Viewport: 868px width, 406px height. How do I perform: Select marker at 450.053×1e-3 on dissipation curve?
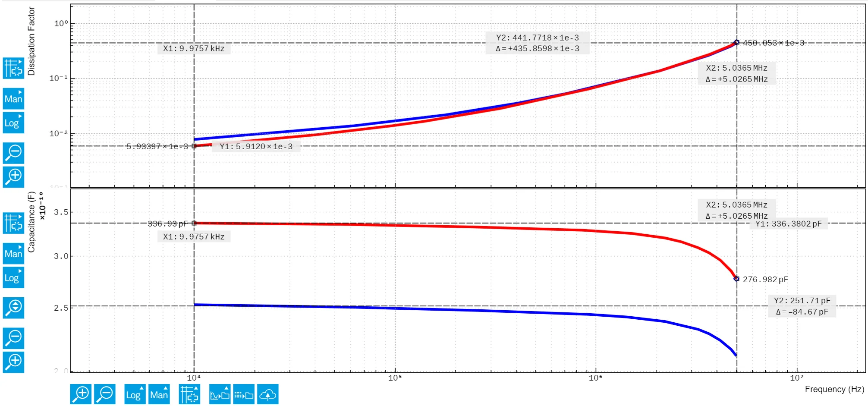(737, 42)
